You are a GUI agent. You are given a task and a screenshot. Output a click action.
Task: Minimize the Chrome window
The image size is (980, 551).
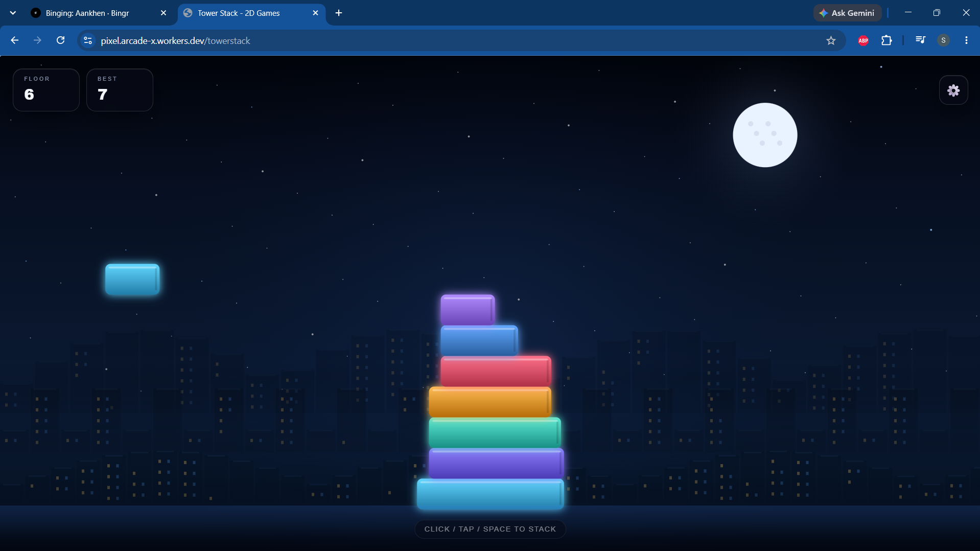pos(908,13)
